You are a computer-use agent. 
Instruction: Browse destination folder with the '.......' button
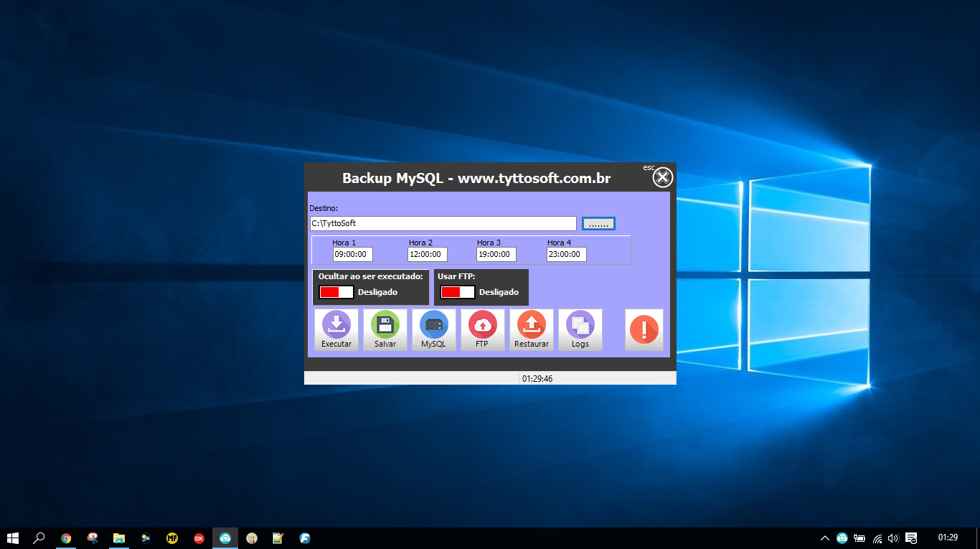[598, 224]
